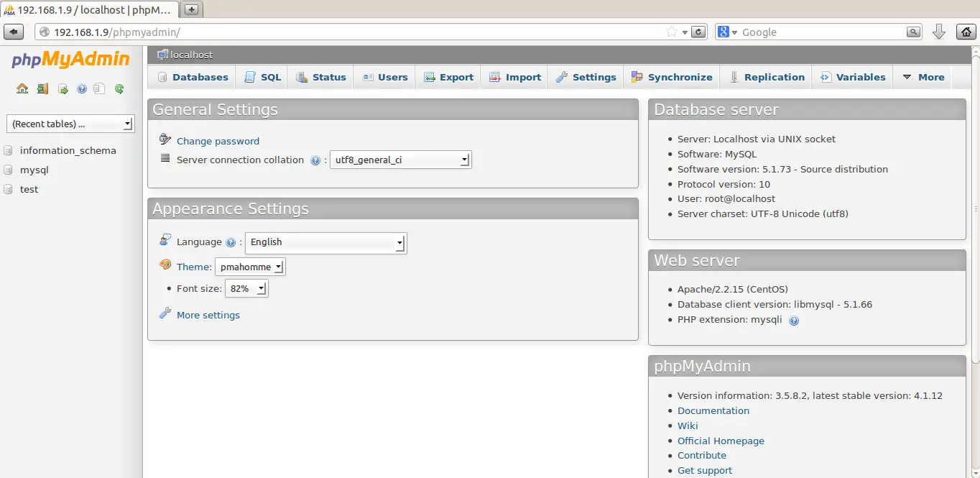Select the 192.168.1.9 / localhost browser tab
This screenshot has height=478, width=980.
pyautogui.click(x=90, y=10)
